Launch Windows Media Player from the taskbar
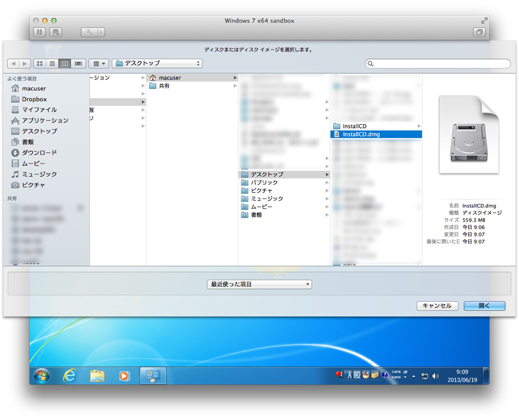 [124, 376]
